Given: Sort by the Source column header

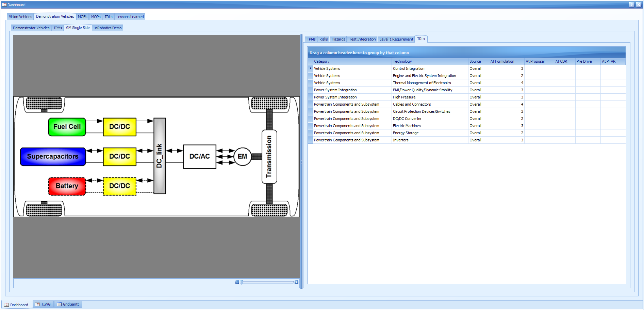Looking at the screenshot, I should click(479, 62).
